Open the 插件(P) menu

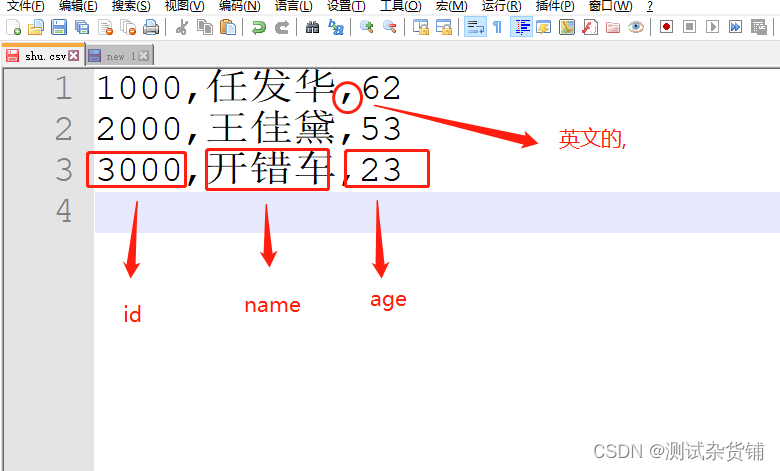click(x=555, y=6)
